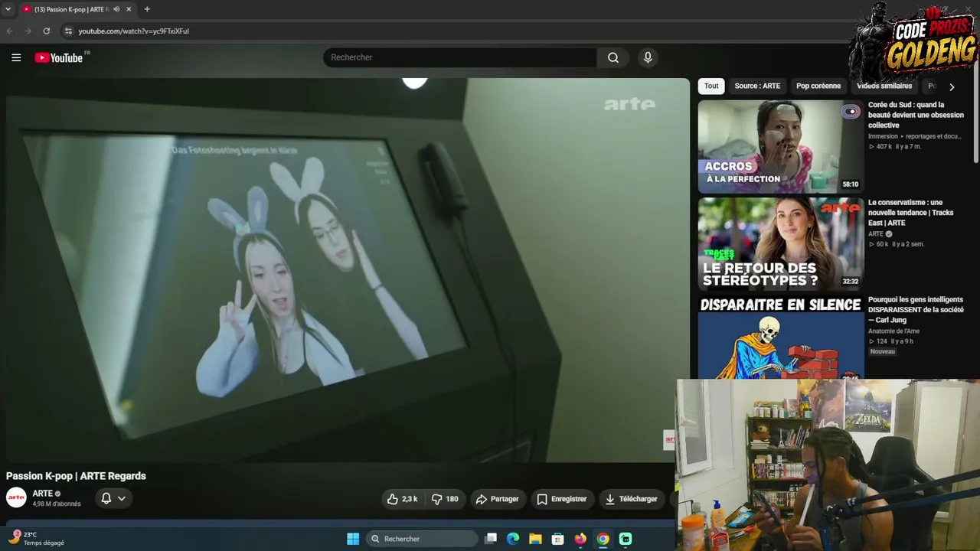980x551 pixels.
Task: Click the Télécharger download button
Action: [x=632, y=499]
